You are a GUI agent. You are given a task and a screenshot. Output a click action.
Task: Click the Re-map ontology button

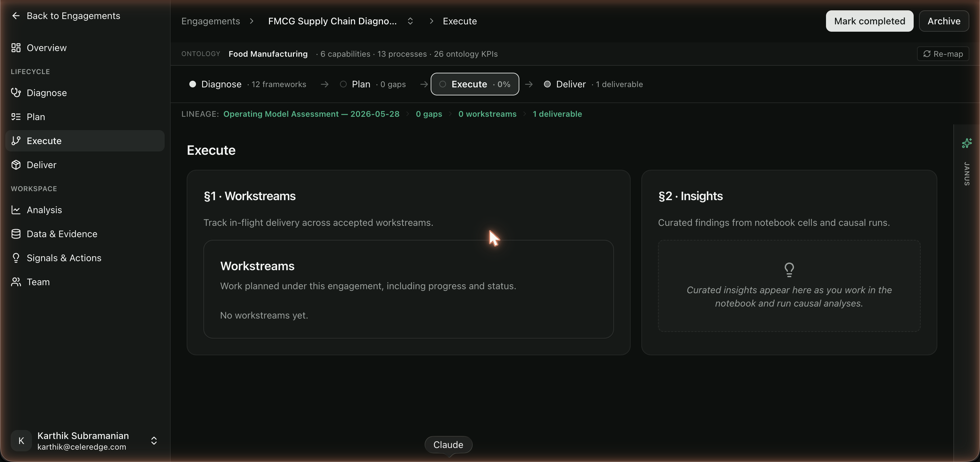pyautogui.click(x=943, y=54)
